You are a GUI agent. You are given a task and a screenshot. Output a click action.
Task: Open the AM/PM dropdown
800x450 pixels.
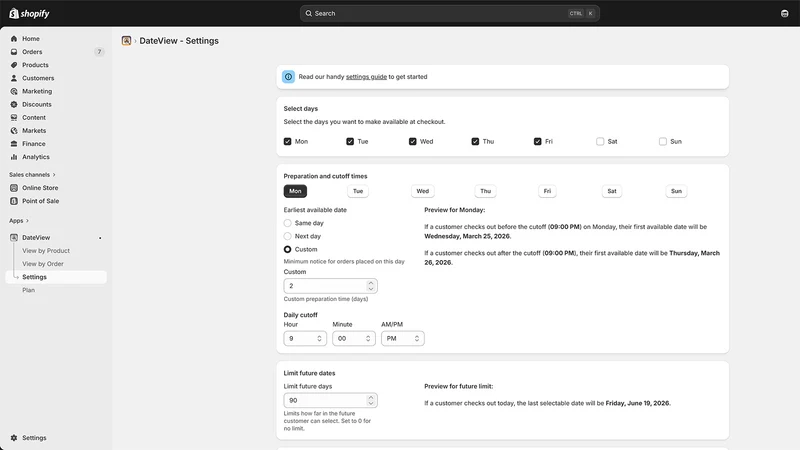[403, 338]
